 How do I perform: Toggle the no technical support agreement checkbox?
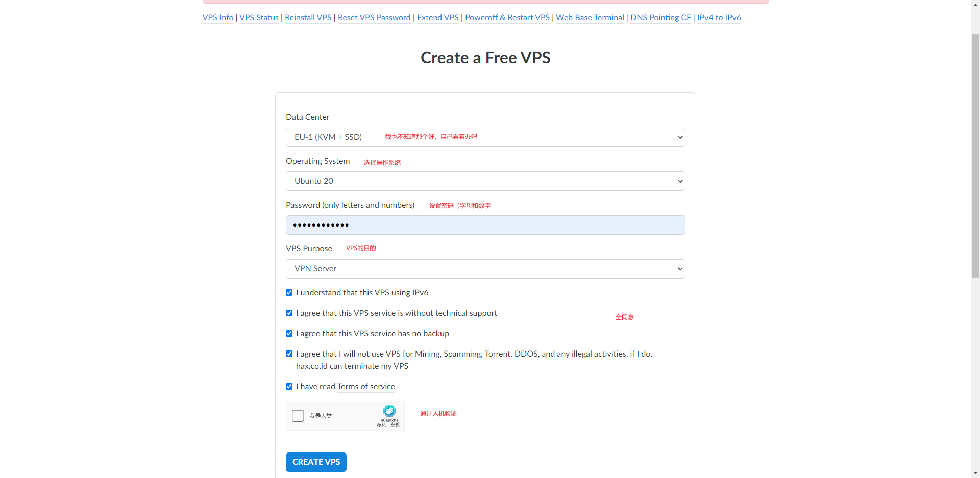tap(289, 313)
